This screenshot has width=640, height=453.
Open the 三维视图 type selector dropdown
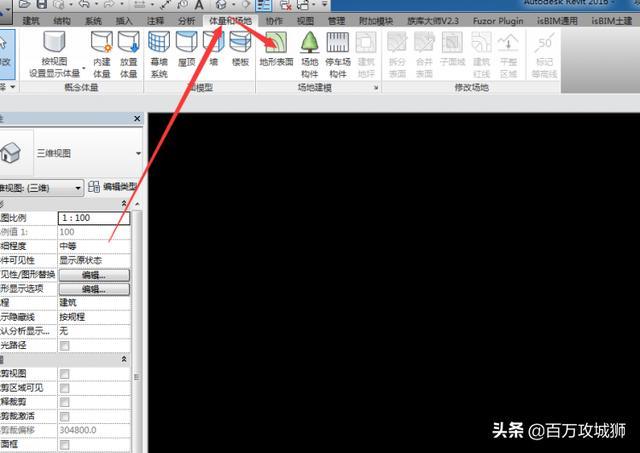click(137, 154)
